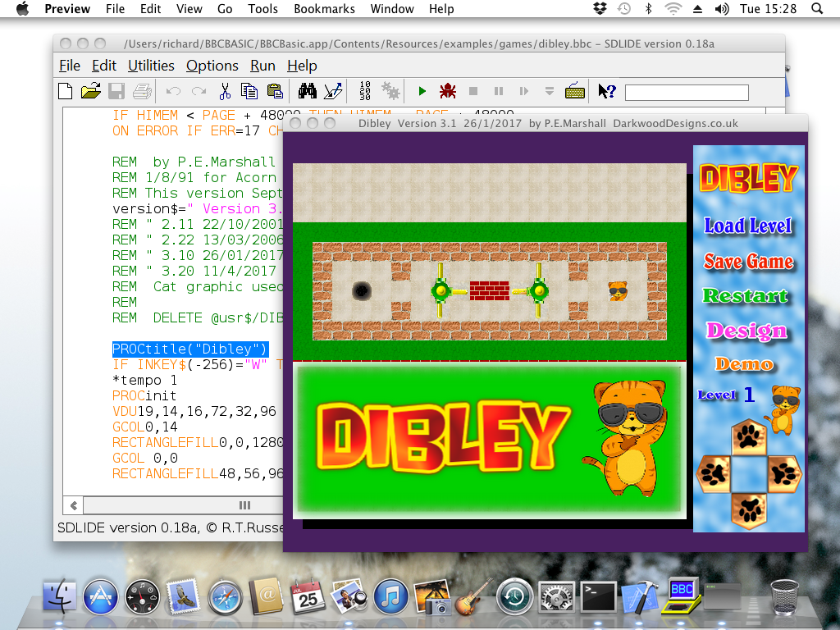Click the New file toolbar icon
The height and width of the screenshot is (630, 840).
[66, 91]
